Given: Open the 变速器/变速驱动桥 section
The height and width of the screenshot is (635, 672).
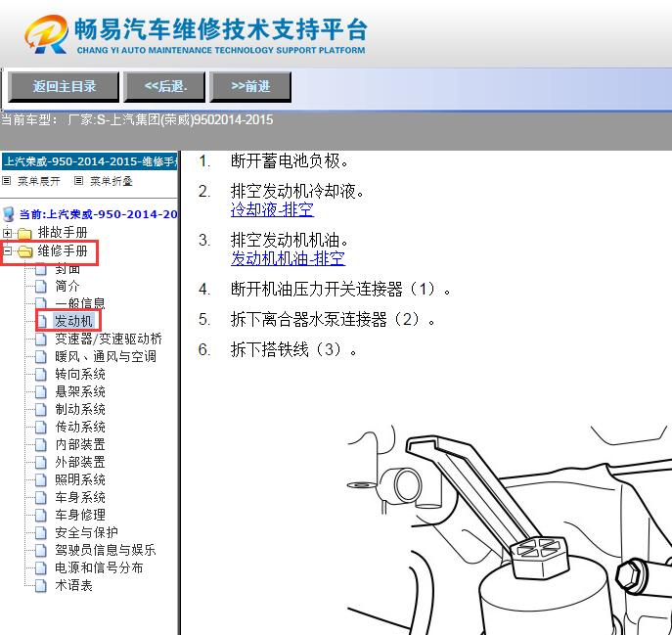Looking at the screenshot, I should pyautogui.click(x=109, y=339).
